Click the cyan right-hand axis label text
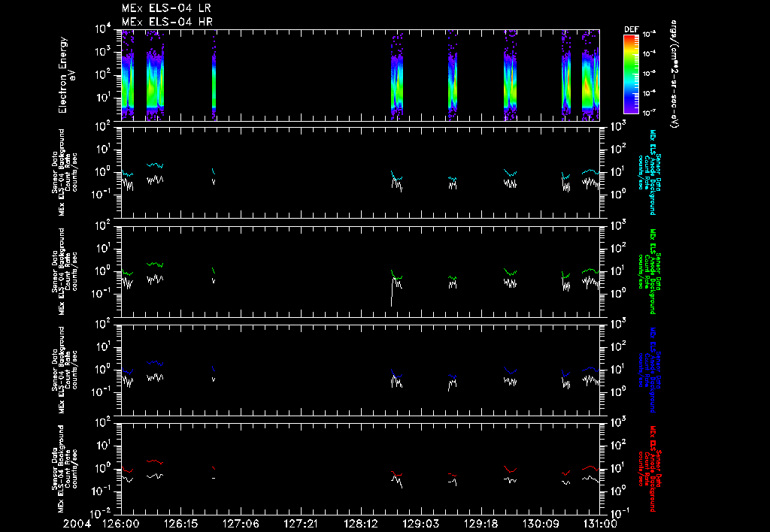The image size is (770, 532). point(649,172)
